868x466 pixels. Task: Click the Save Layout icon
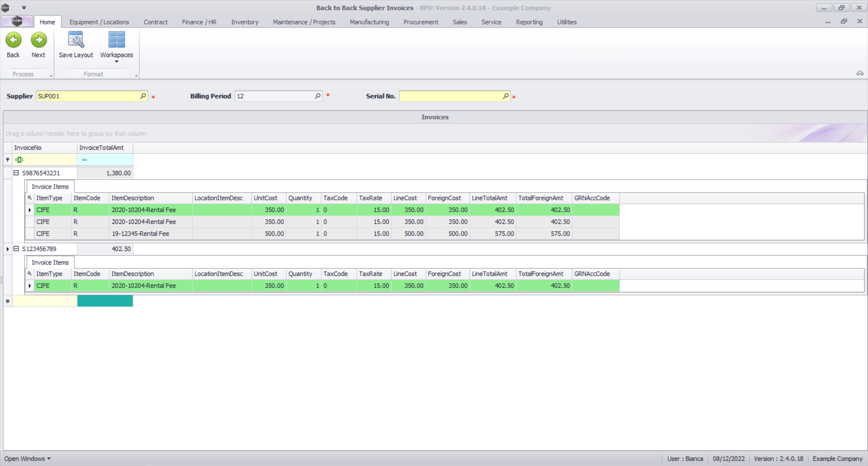pyautogui.click(x=75, y=40)
